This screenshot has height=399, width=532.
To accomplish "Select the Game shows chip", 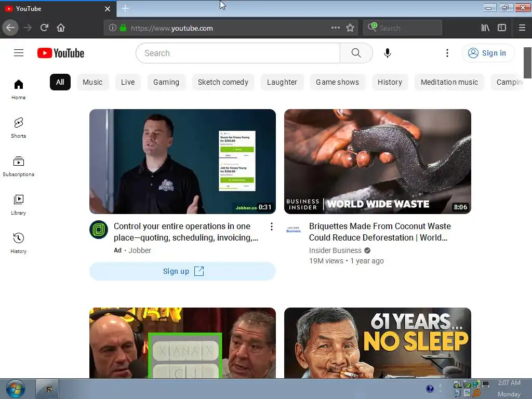I will click(338, 82).
